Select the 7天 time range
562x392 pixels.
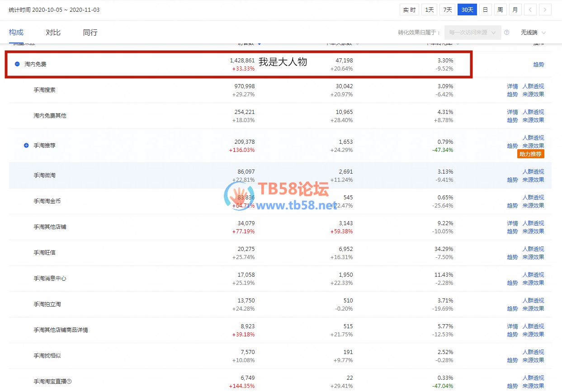coord(448,9)
